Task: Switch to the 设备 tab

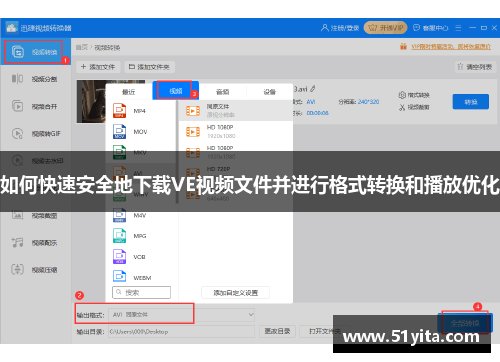Action: tap(270, 91)
